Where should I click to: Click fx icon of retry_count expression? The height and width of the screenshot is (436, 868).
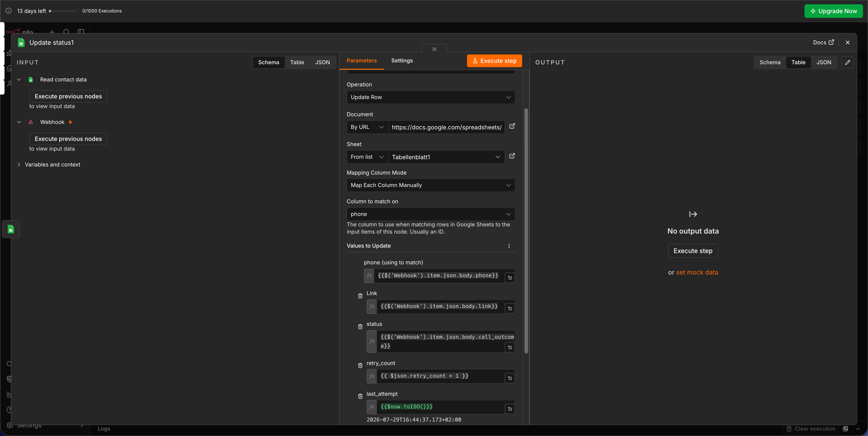coord(372,376)
